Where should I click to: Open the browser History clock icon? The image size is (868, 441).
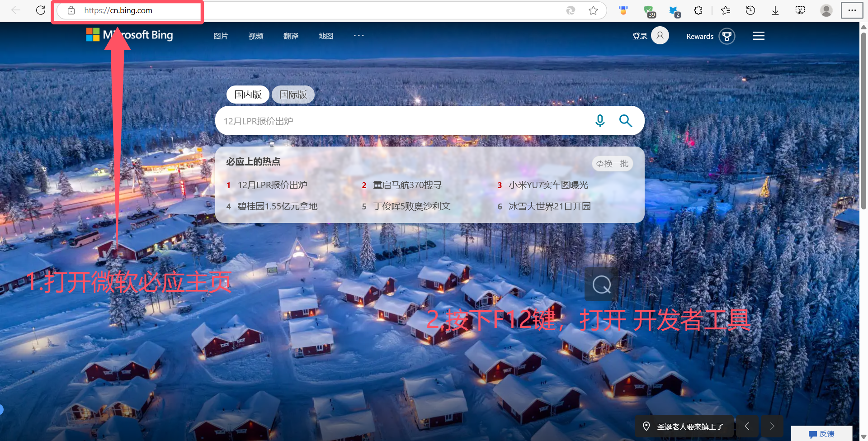coord(750,10)
